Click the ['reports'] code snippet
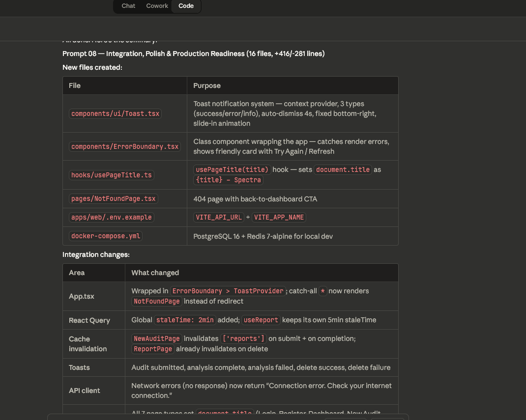Screen dimensions: 526x420 tap(243, 338)
